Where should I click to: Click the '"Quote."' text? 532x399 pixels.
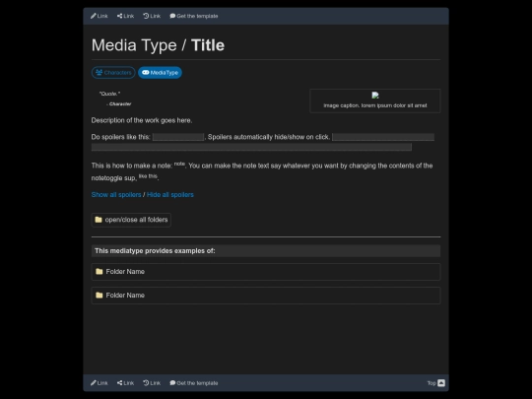click(x=109, y=94)
